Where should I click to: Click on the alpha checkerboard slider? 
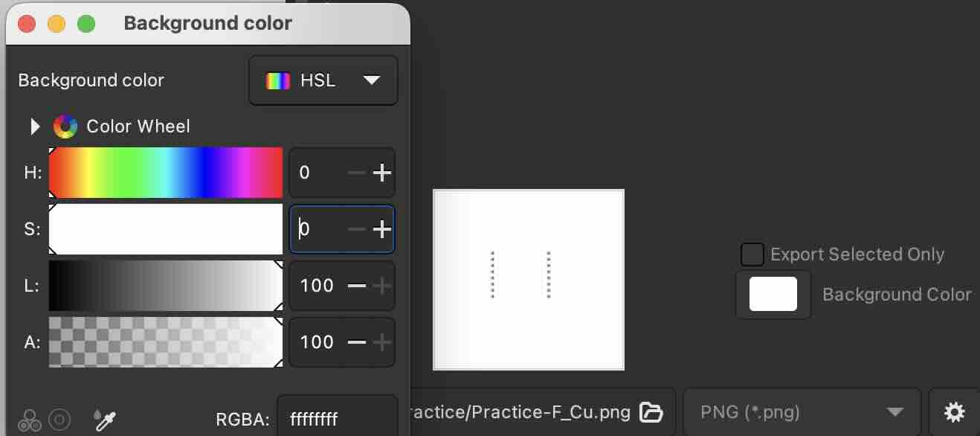[166, 342]
